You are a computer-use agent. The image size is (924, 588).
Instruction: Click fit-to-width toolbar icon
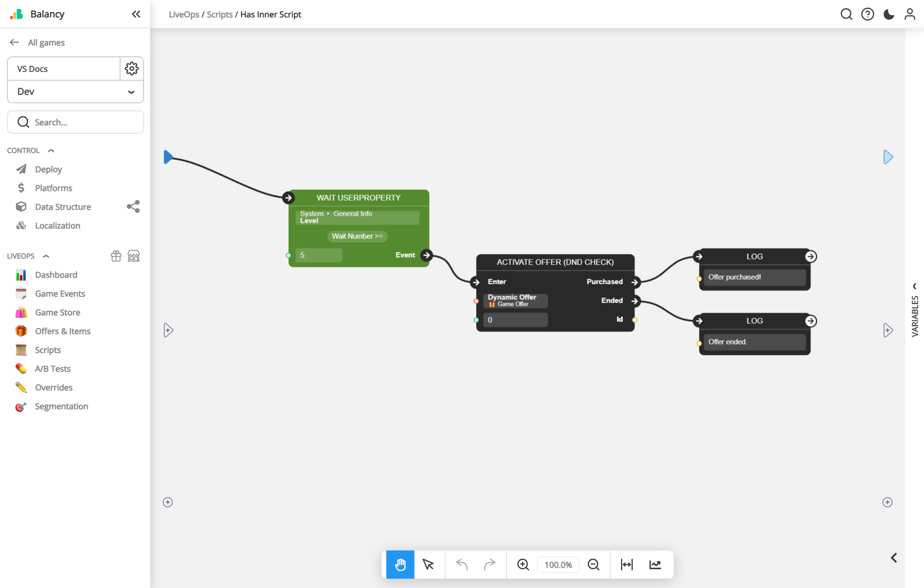[627, 565]
